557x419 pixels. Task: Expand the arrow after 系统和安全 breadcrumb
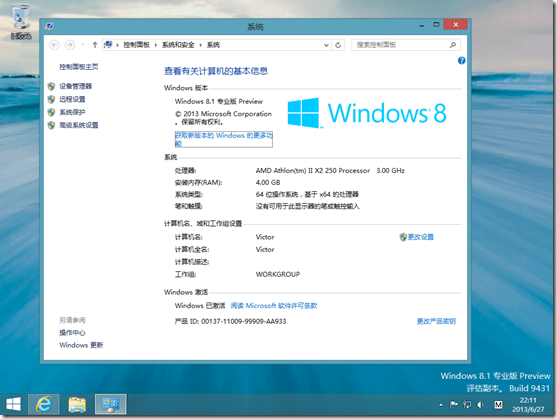click(x=200, y=45)
